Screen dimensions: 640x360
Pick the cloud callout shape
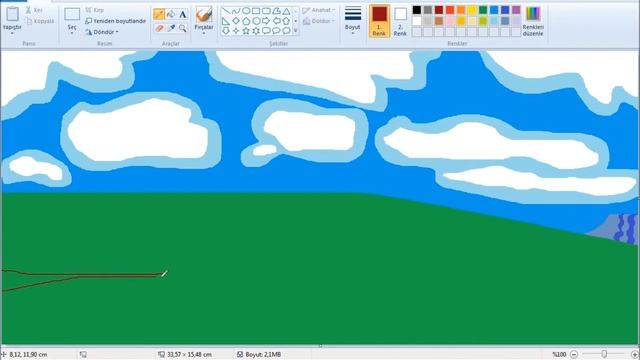point(286,31)
